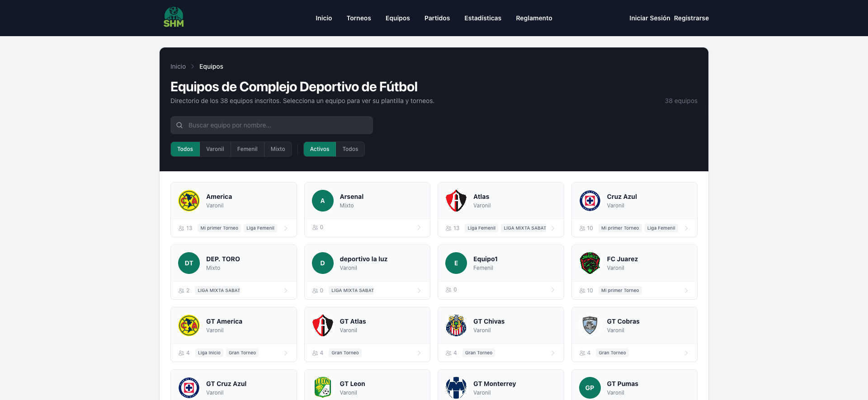Click the players icon on GT Chivas card

448,353
